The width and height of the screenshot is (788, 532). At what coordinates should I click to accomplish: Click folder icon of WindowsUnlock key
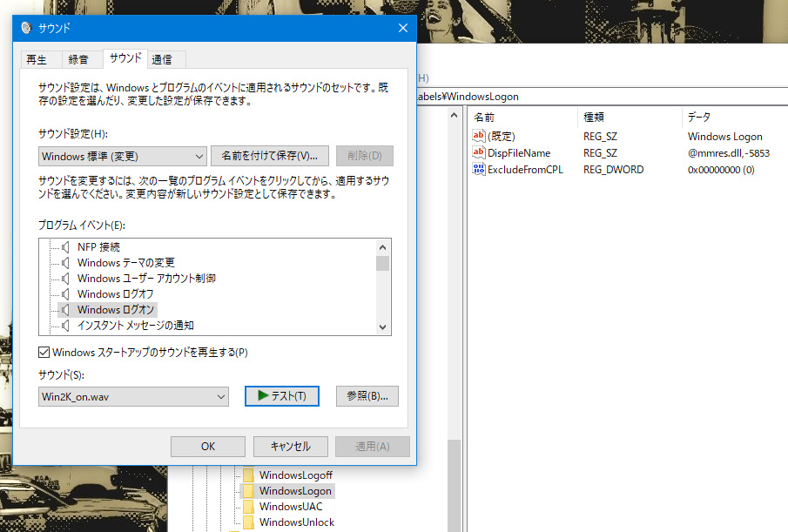click(248, 522)
